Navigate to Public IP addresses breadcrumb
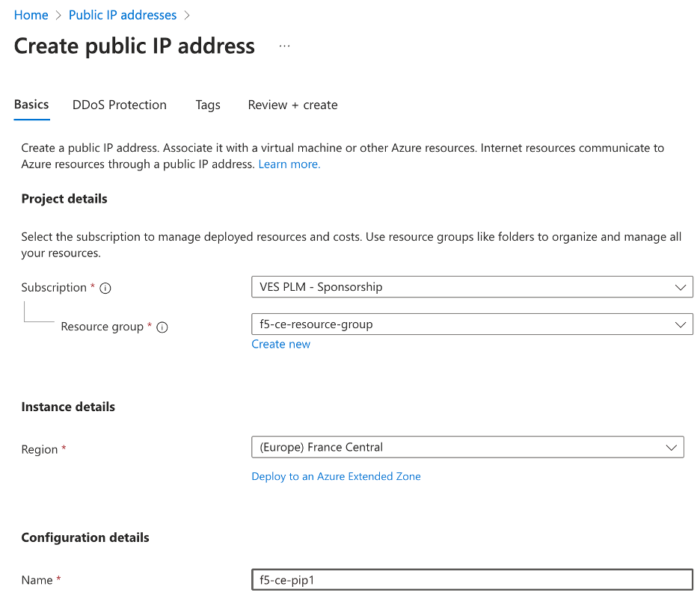 (x=122, y=15)
